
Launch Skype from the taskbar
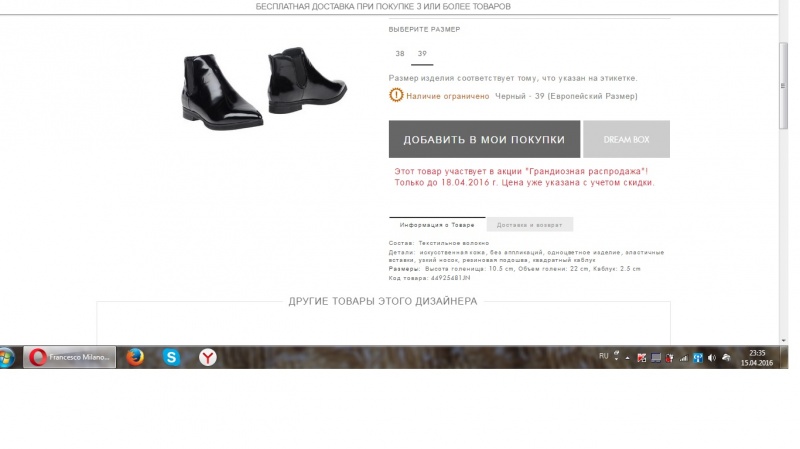pos(171,357)
